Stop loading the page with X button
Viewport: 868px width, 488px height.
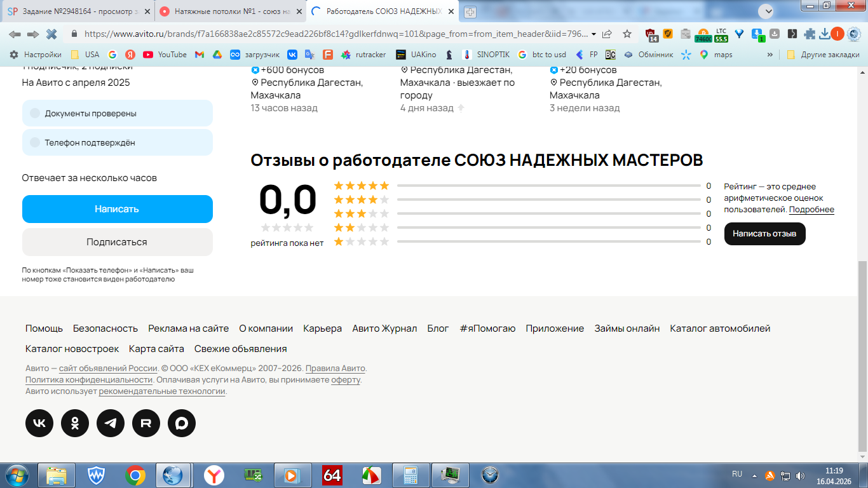tap(51, 34)
